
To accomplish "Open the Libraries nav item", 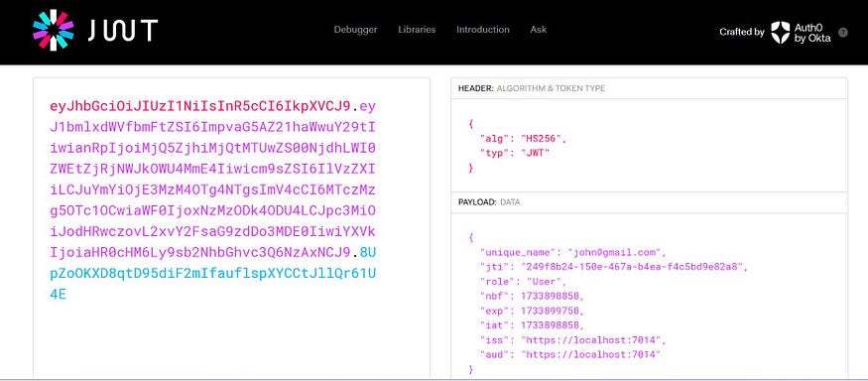I will (x=417, y=30).
